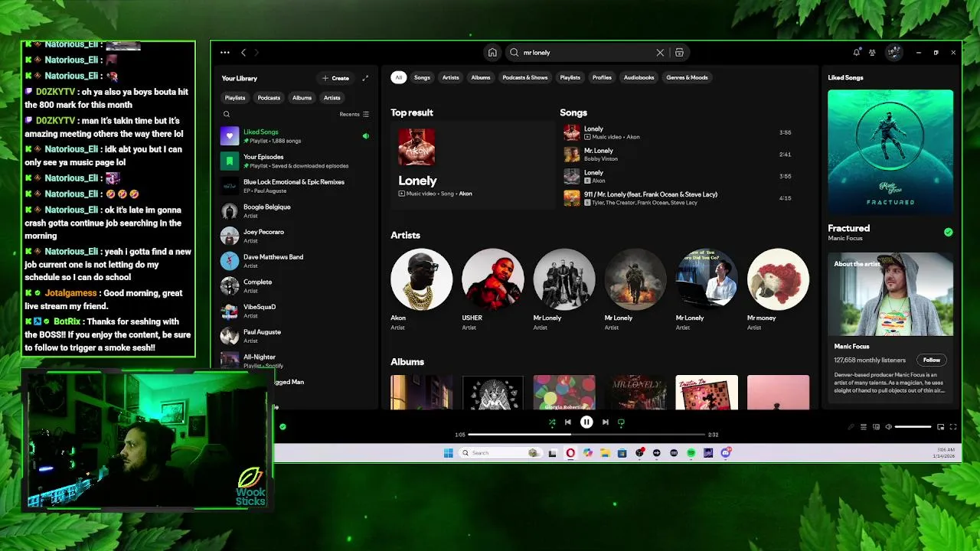Select the Audiobooks search tab
Image resolution: width=980 pixels, height=551 pixels.
pyautogui.click(x=639, y=77)
